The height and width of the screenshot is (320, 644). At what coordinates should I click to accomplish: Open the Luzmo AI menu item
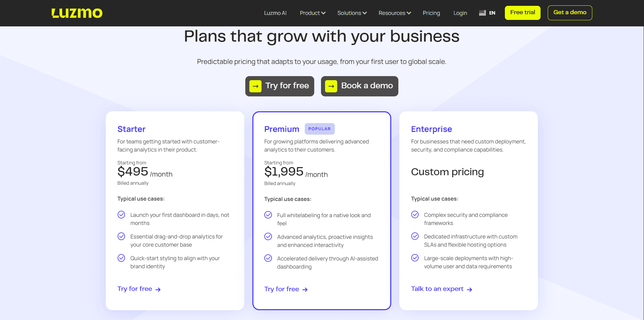tap(275, 13)
